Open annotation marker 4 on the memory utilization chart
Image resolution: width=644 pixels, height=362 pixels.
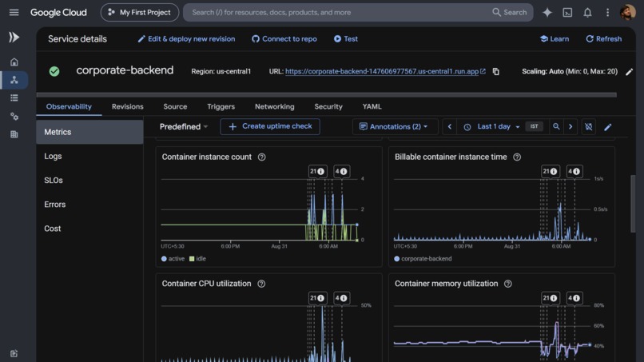click(574, 298)
